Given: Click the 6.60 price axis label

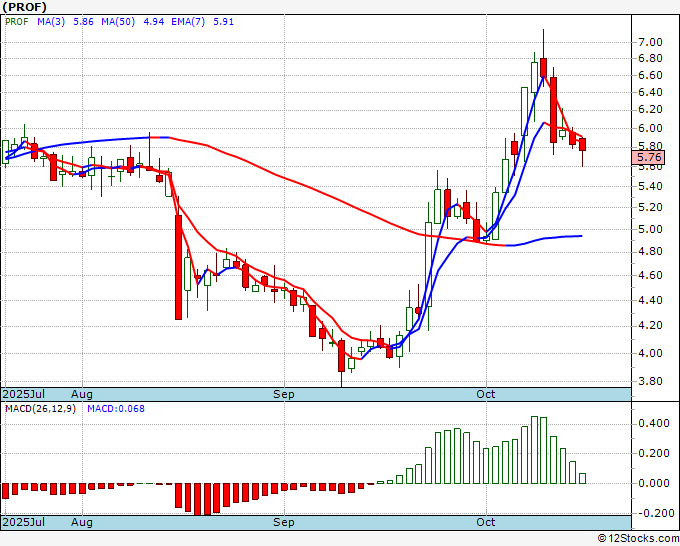Looking at the screenshot, I should coord(650,75).
